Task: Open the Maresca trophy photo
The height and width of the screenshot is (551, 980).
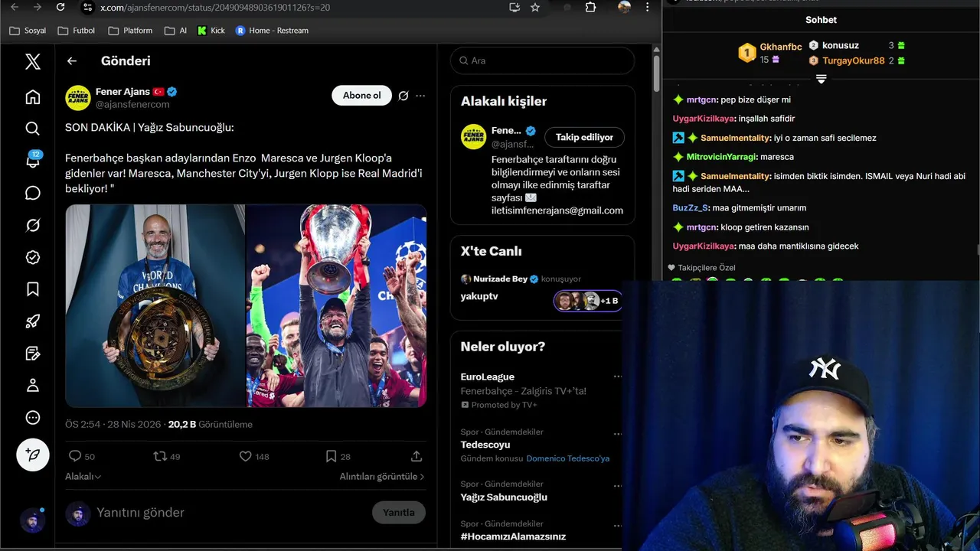Action: (155, 305)
